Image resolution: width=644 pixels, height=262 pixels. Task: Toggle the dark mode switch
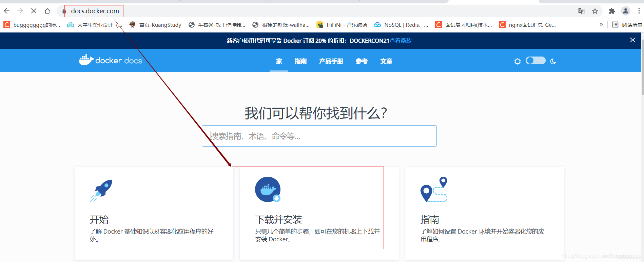535,61
